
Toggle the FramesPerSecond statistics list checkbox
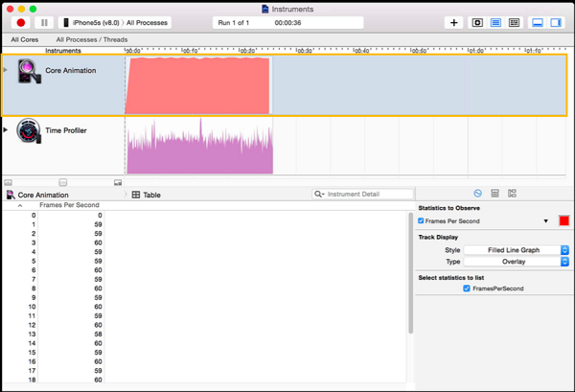pos(467,288)
